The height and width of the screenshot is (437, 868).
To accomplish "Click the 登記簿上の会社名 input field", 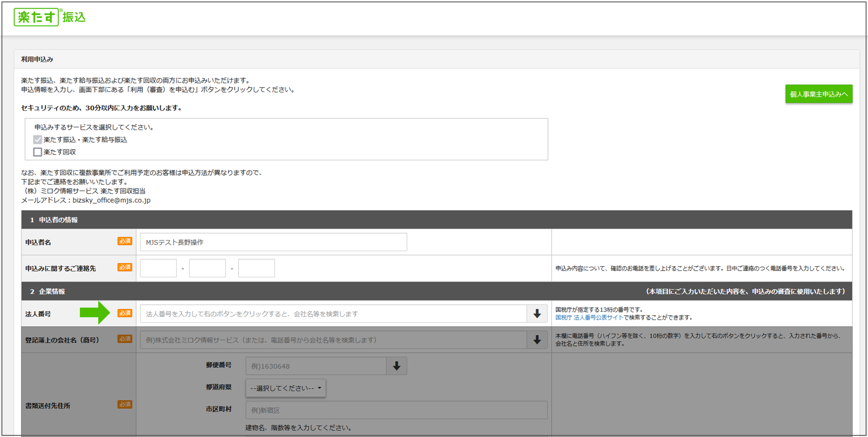I will (333, 340).
